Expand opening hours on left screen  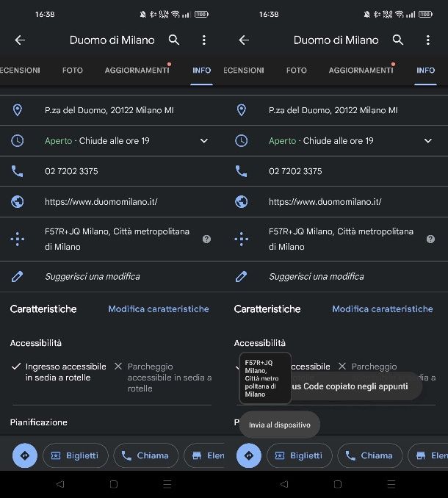(x=204, y=141)
